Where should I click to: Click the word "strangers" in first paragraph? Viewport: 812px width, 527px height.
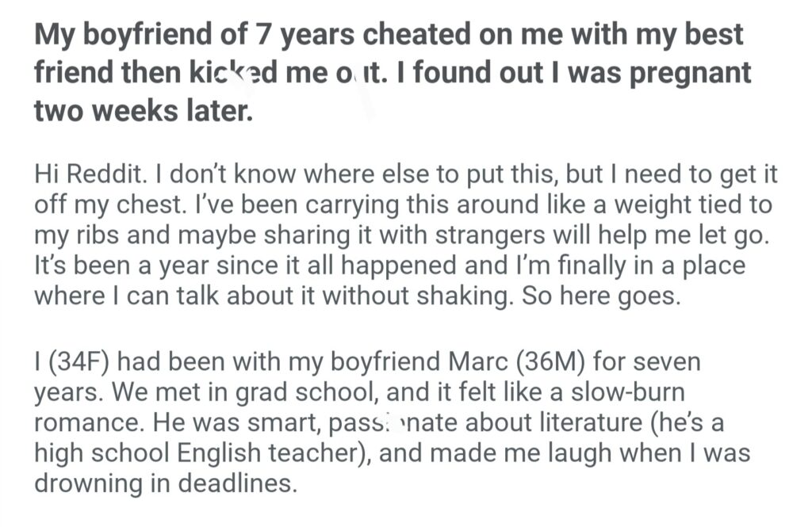[x=474, y=235]
